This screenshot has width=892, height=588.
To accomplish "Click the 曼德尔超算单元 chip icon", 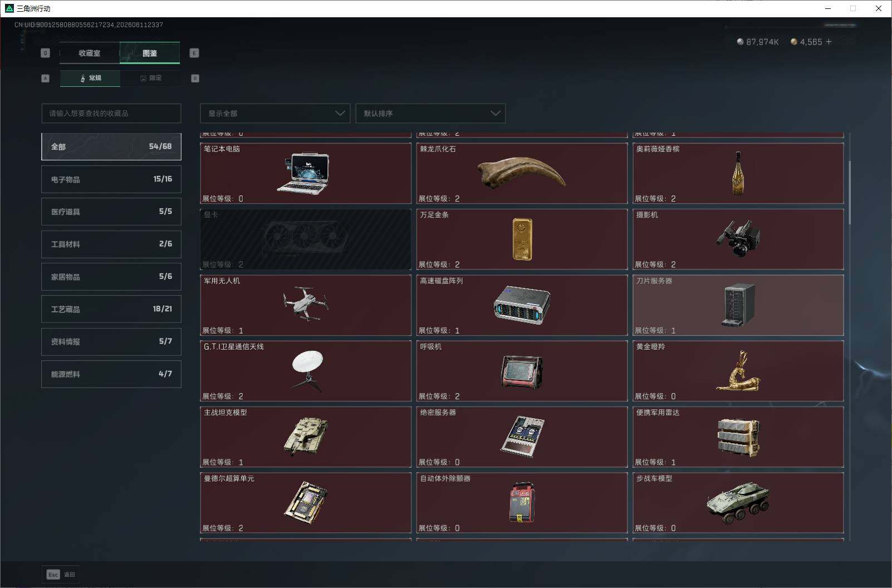I will coord(306,502).
